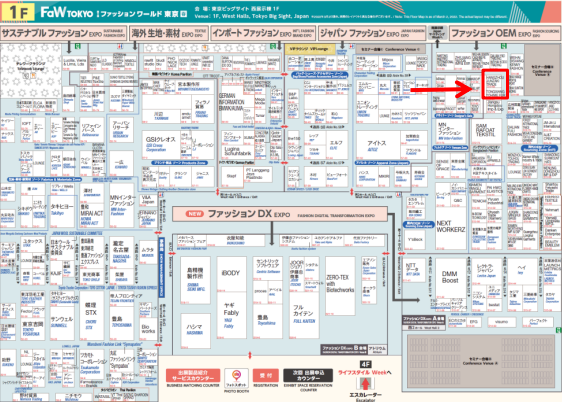Click the 次回出展申込カウンター button

[x=308, y=375]
